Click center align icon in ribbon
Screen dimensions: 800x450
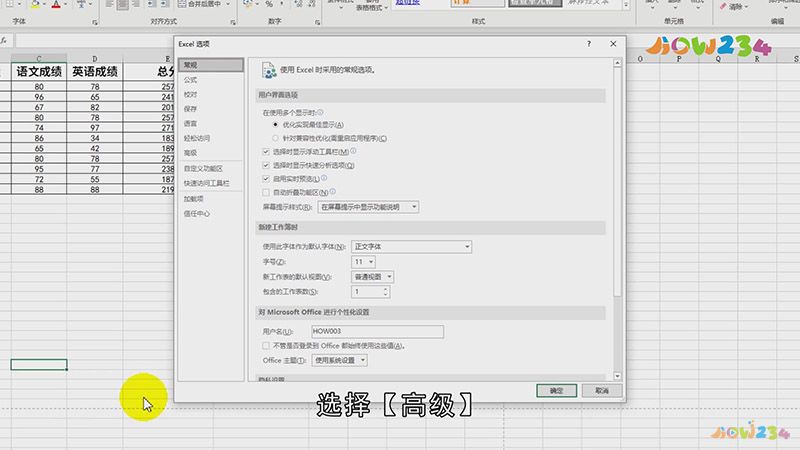pos(122,4)
